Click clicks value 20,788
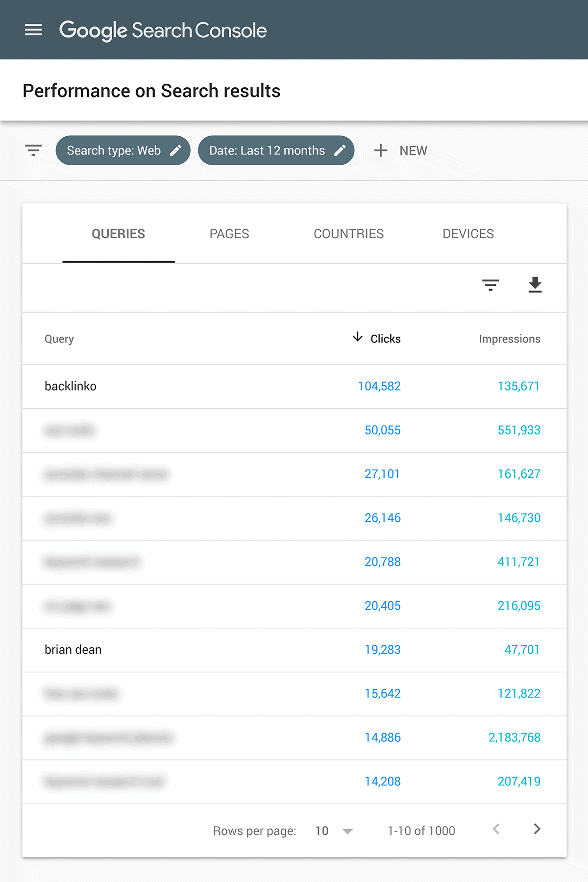This screenshot has width=588, height=882. tap(383, 562)
